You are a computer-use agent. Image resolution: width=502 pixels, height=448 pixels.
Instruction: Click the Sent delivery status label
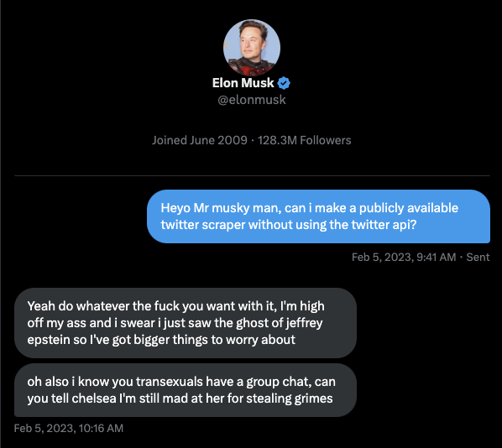(x=478, y=257)
